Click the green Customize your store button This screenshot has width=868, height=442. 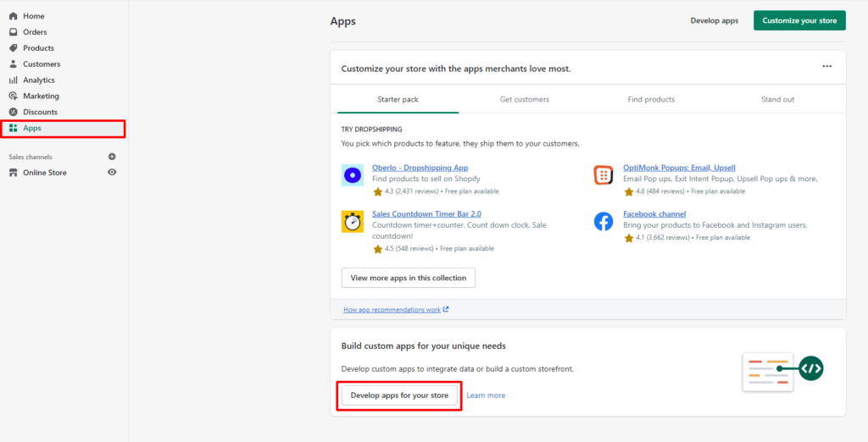click(799, 20)
